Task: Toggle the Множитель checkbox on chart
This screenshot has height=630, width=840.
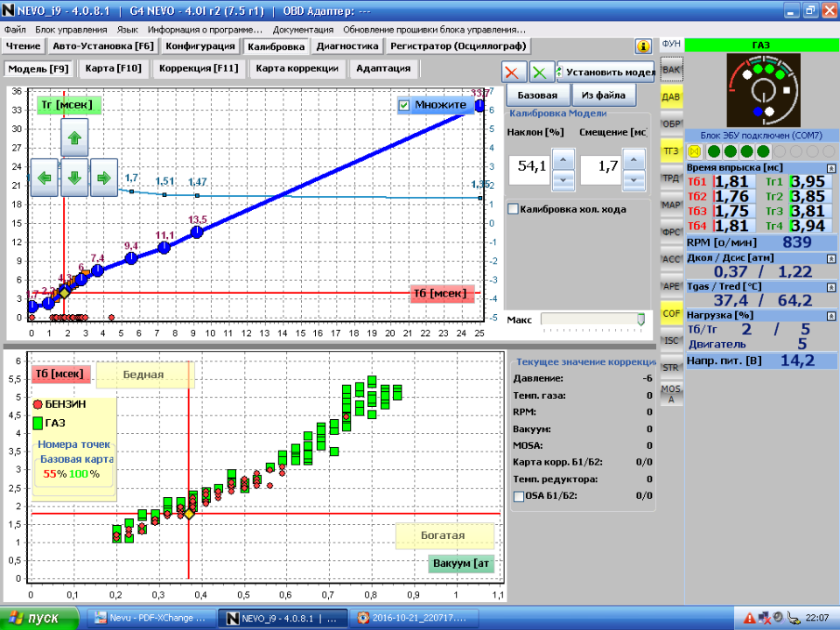Action: (404, 105)
